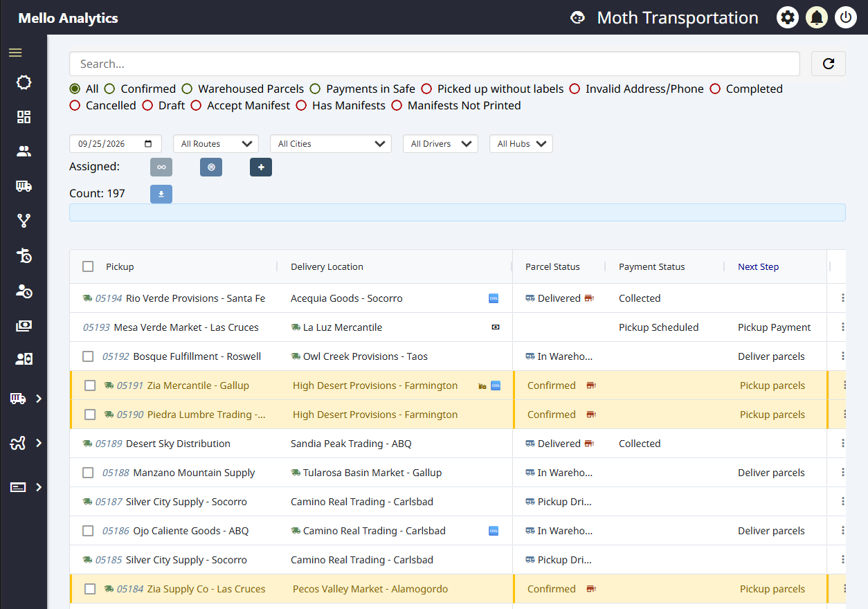Open the All Drivers dropdown
This screenshot has height=609, width=868.
[440, 144]
